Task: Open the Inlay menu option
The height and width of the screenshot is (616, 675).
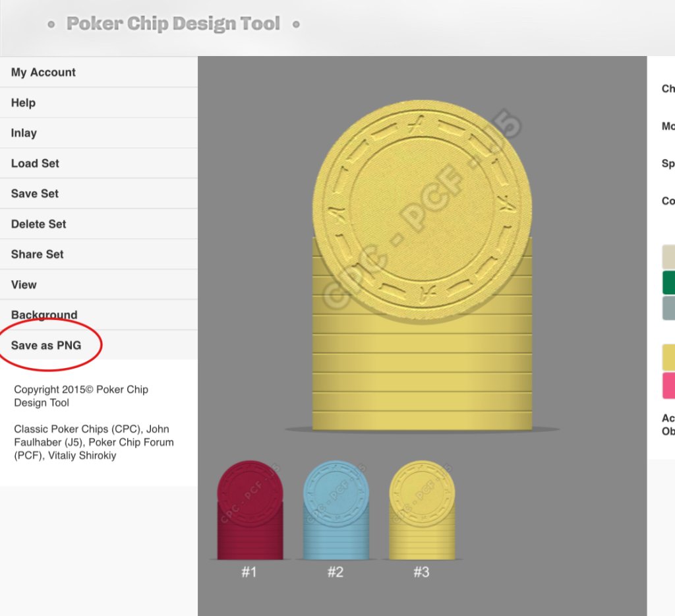Action: pyautogui.click(x=24, y=133)
